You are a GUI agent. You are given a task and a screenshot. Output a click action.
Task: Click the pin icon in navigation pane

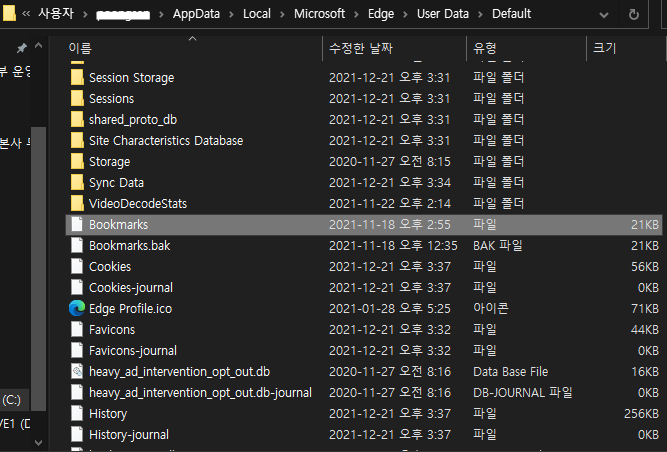(x=21, y=48)
